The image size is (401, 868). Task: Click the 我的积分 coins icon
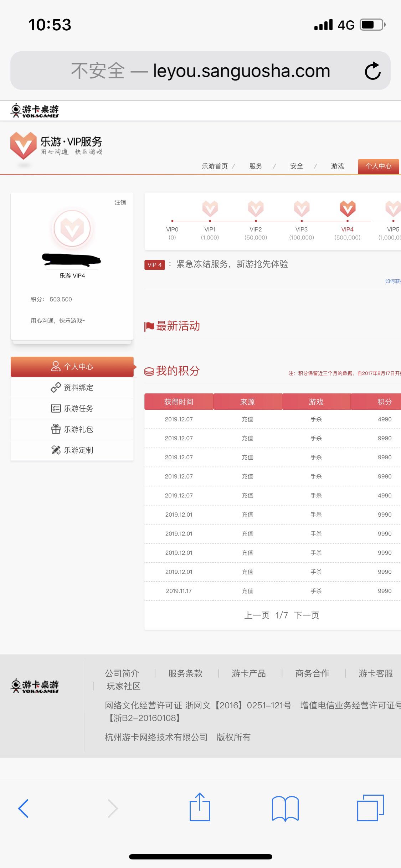coord(149,372)
